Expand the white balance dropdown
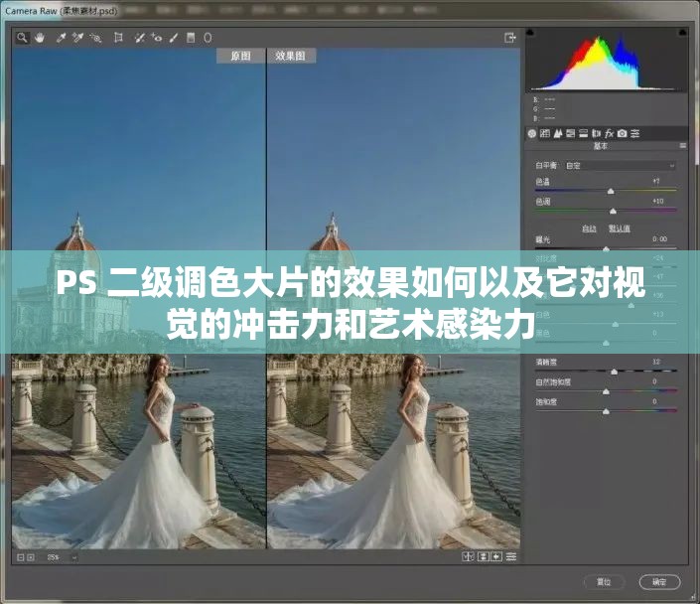Screen dimensions: 700x604 pos(620,165)
